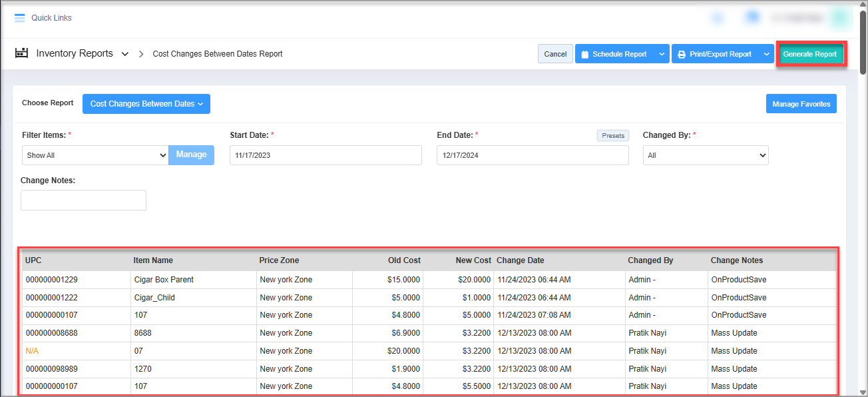868x397 pixels.
Task: Click the Change Notes text box
Action: (83, 200)
